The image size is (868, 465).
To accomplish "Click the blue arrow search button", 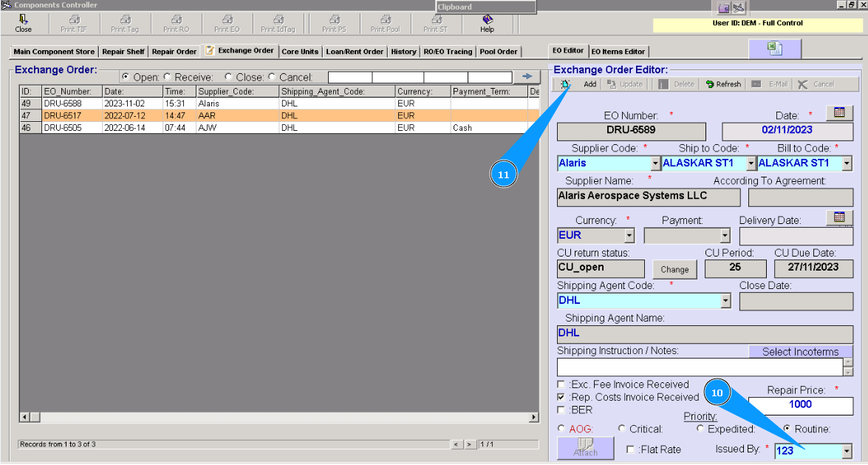I will pos(527,76).
